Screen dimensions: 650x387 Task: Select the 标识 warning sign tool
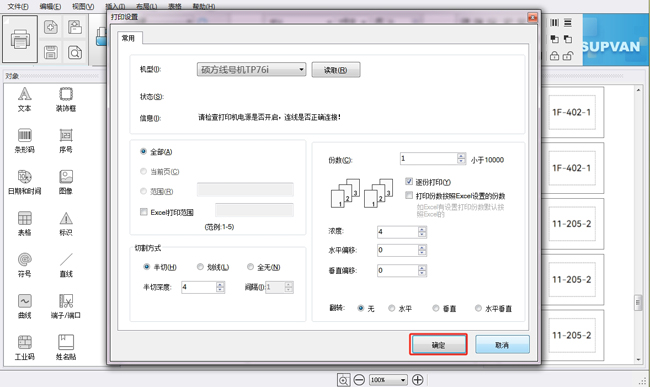coord(66,224)
